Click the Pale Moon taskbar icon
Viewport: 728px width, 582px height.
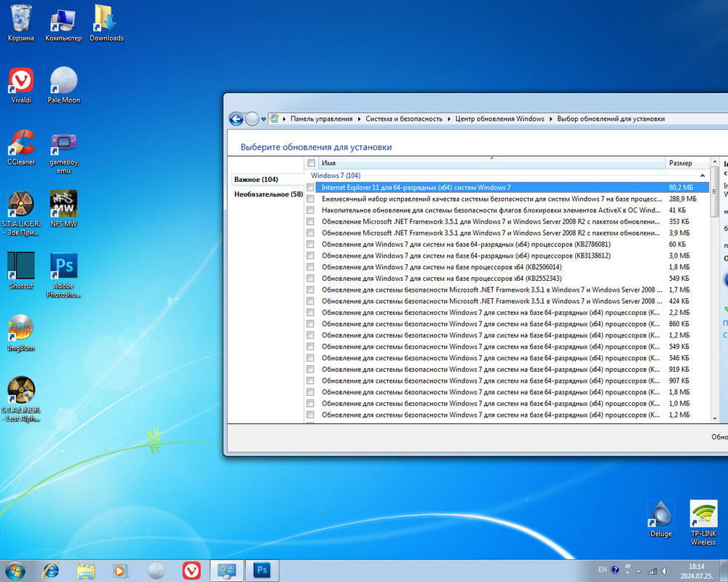[156, 570]
